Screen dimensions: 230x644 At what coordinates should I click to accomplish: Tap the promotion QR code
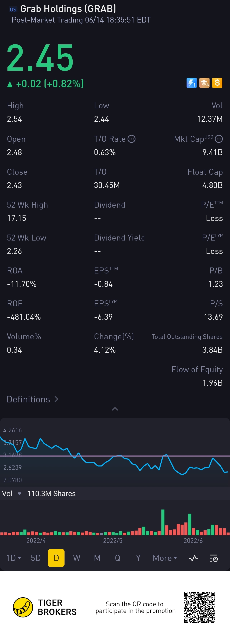tap(199, 607)
